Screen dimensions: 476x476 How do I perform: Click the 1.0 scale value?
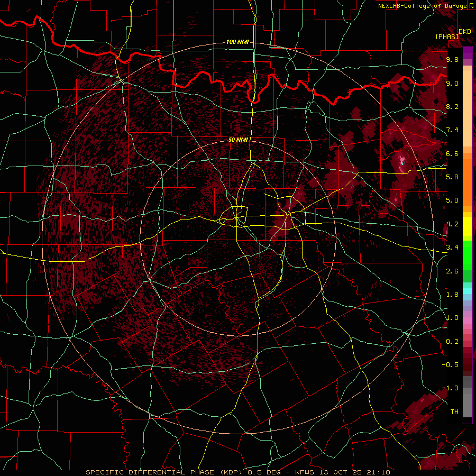452,318
